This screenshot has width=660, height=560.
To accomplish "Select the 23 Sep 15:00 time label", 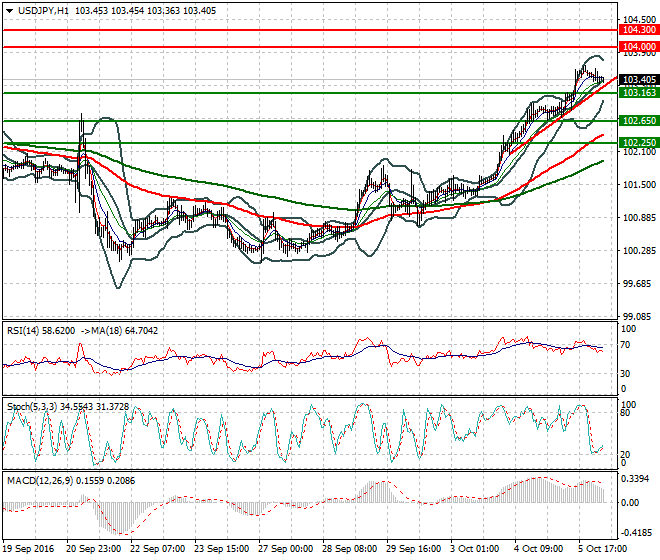I will click(x=221, y=549).
